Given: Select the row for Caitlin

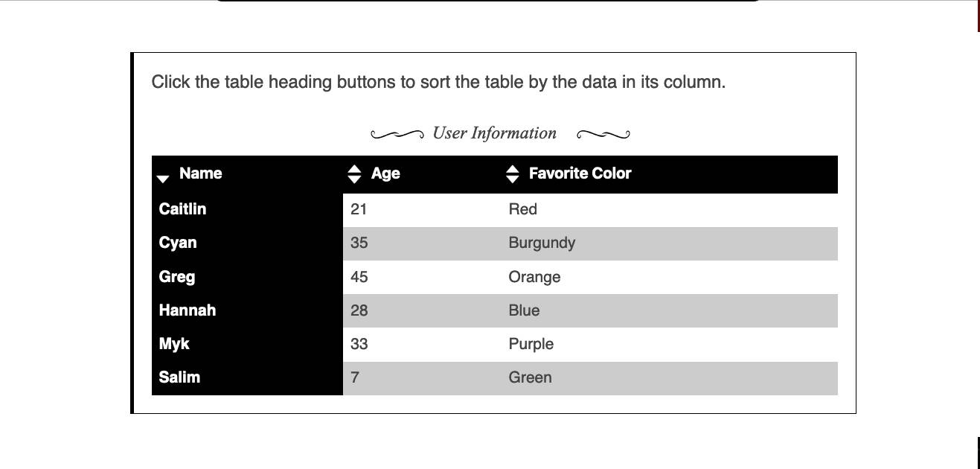Looking at the screenshot, I should [182, 209].
